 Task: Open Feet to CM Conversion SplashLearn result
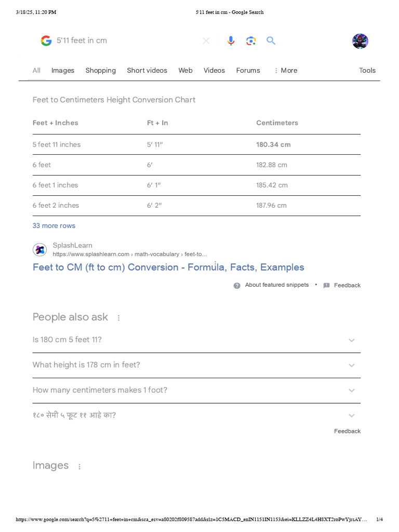168,267
